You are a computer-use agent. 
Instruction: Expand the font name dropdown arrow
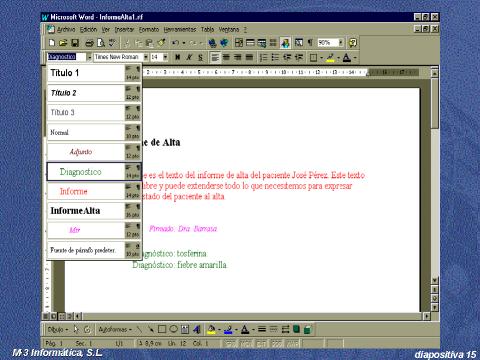146,57
